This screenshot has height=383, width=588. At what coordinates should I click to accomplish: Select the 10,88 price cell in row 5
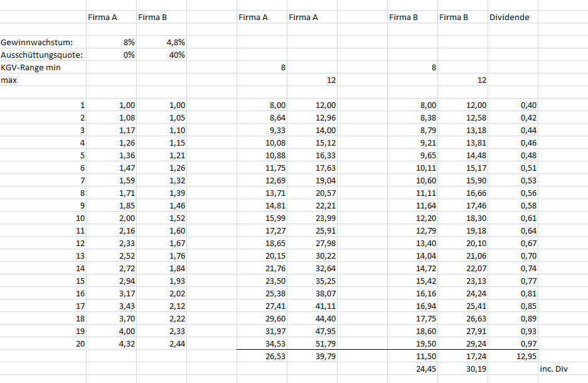[262, 155]
